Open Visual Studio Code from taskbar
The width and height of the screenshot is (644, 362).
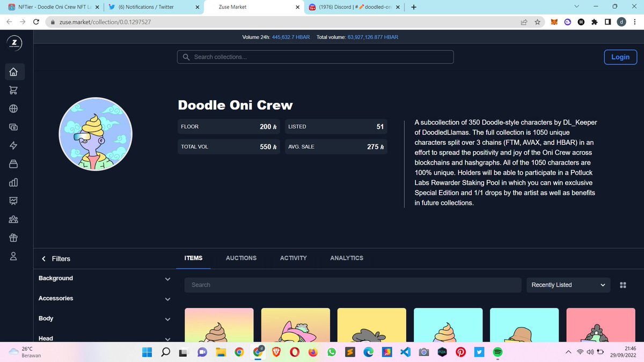tap(405, 352)
